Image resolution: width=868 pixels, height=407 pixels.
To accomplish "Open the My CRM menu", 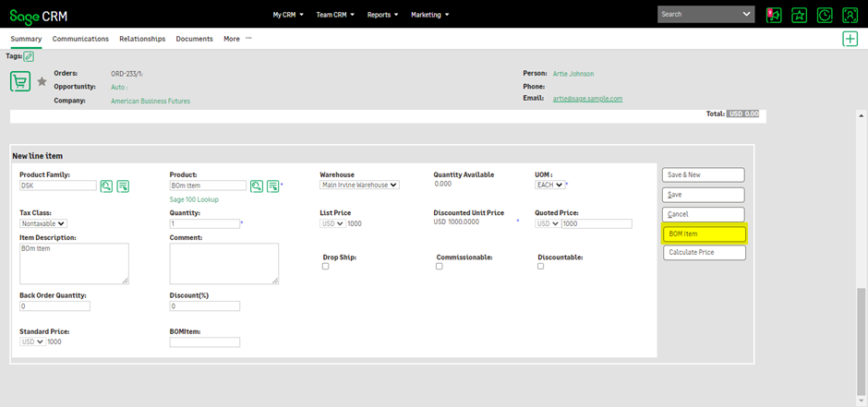I will 289,15.
